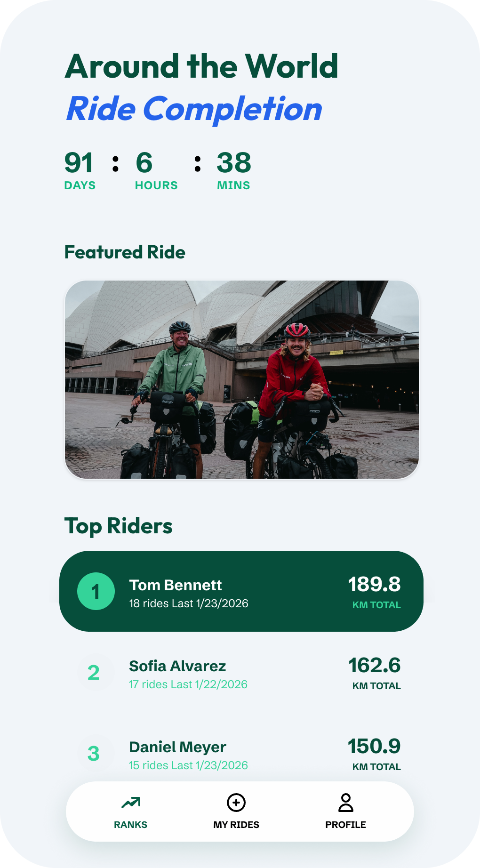Tap the 91 DAYS countdown
The height and width of the screenshot is (868, 480).
(80, 169)
